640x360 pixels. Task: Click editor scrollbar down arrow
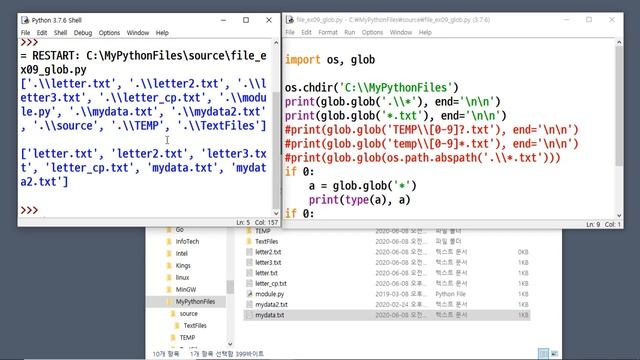pos(619,215)
